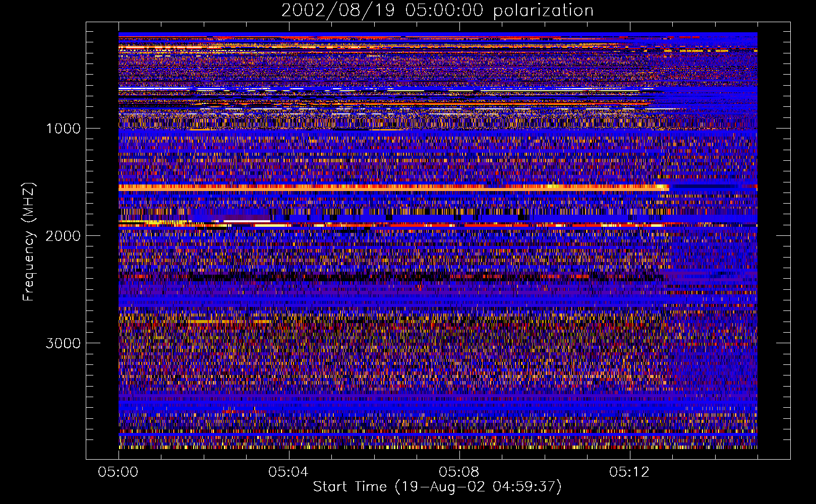816x504 pixels.
Task: Click the '05:04' time axis label
Action: point(288,472)
